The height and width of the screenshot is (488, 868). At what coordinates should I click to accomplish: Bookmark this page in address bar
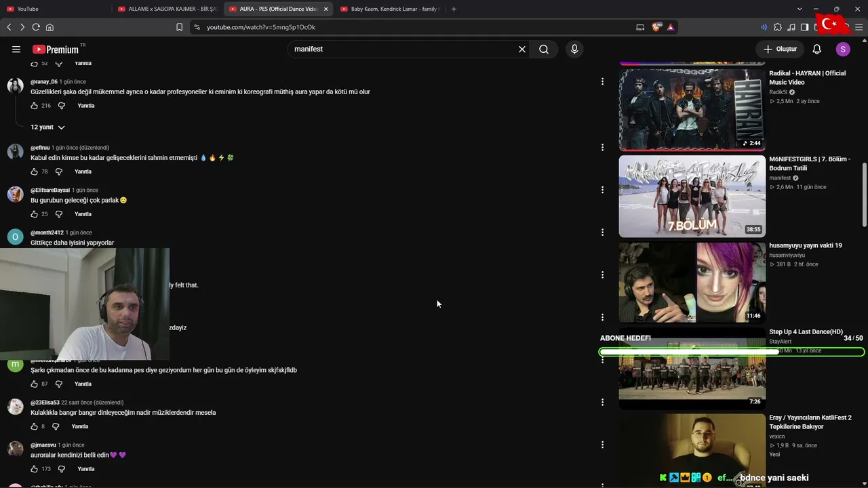(x=179, y=27)
